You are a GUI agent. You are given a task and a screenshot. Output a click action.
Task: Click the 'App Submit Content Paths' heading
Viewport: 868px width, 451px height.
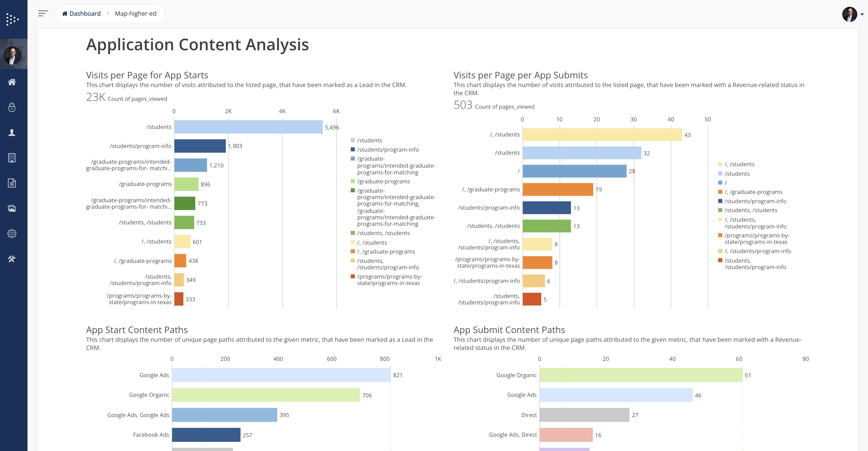click(x=509, y=330)
